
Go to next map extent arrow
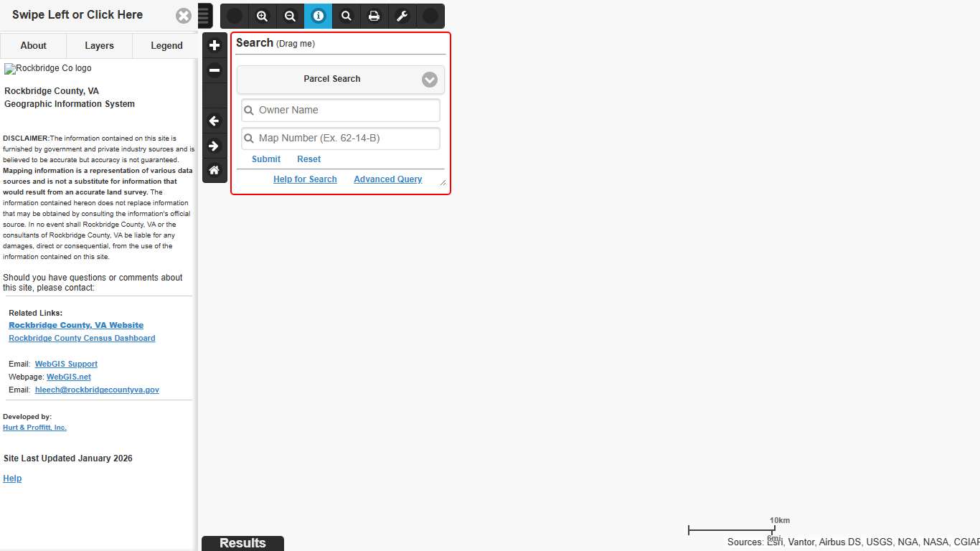pyautogui.click(x=215, y=146)
